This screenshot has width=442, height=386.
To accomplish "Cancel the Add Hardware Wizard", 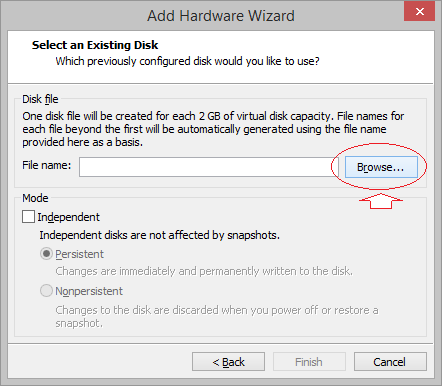I will [390, 362].
